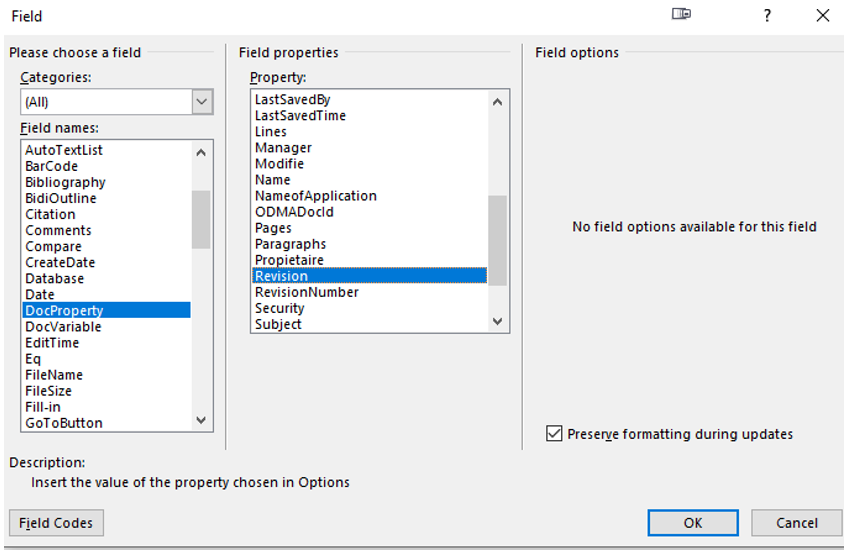
Task: Toggle Preserve formatting during updates checkbox
Action: click(554, 434)
